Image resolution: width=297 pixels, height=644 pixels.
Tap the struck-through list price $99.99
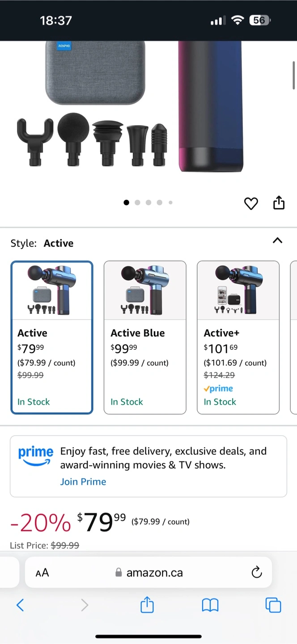click(65, 546)
